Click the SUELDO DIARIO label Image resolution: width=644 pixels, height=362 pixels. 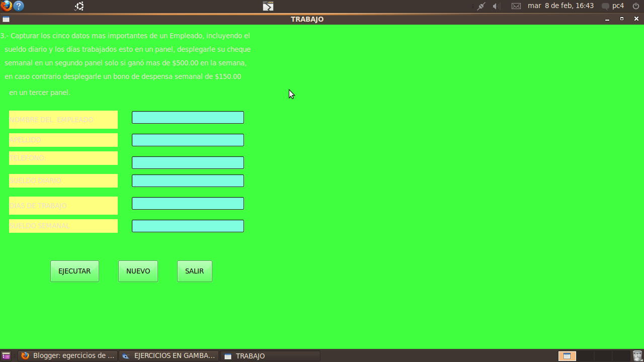click(63, 180)
